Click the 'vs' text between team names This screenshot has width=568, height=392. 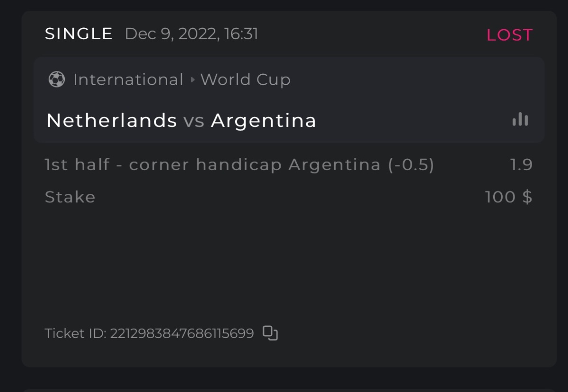tap(194, 121)
